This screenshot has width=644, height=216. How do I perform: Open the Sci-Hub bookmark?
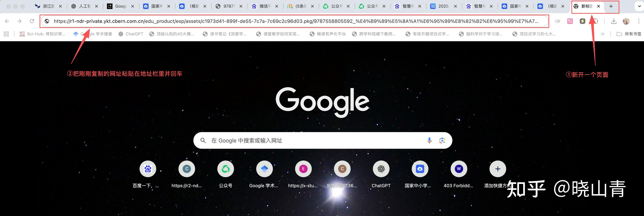[42, 34]
